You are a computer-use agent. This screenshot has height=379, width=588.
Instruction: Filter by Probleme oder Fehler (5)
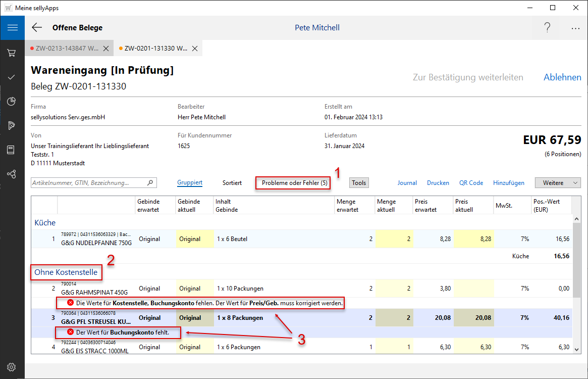[294, 183]
